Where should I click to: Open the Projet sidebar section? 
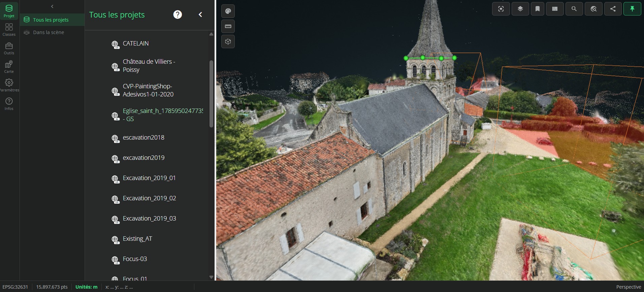(9, 11)
